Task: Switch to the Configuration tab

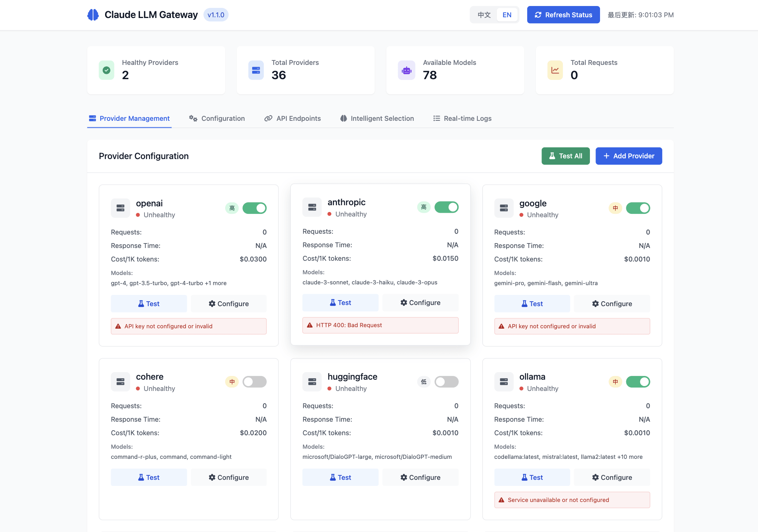Action: coord(217,118)
